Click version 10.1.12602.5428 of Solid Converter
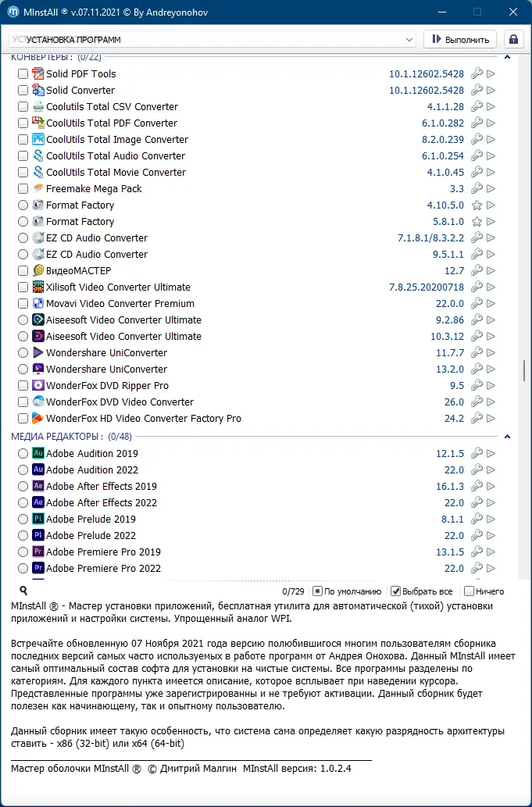This screenshot has width=532, height=807. pyautogui.click(x=427, y=90)
